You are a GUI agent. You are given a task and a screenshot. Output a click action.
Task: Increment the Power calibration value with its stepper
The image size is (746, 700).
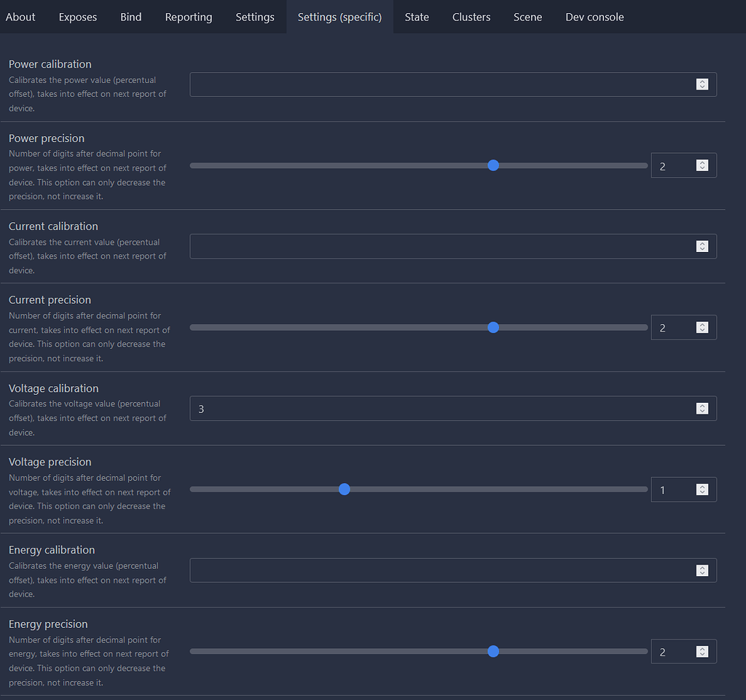(x=702, y=82)
